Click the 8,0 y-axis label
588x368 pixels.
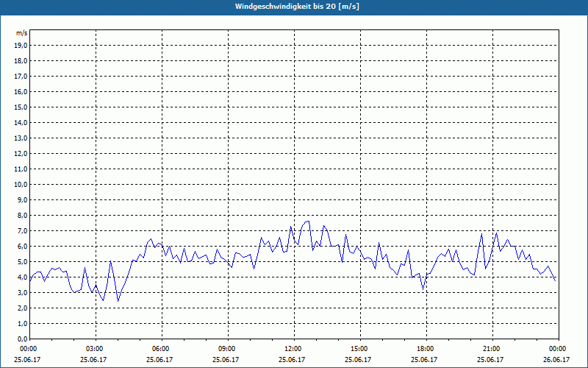(x=23, y=216)
